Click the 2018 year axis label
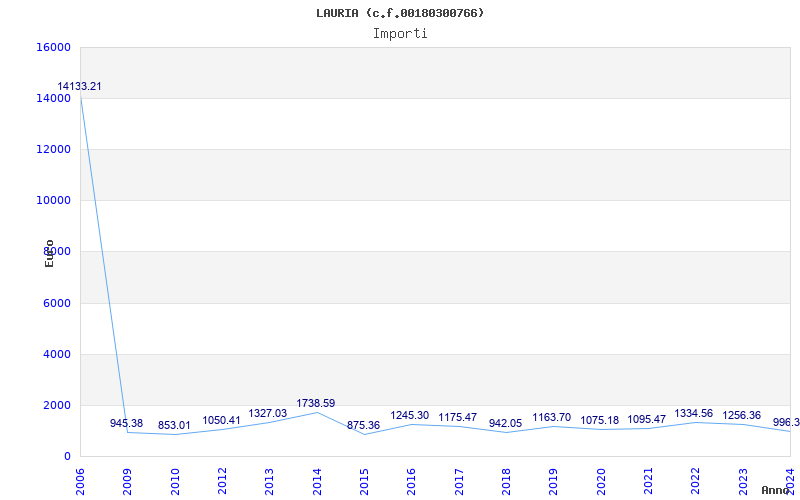800x500 pixels. (506, 481)
